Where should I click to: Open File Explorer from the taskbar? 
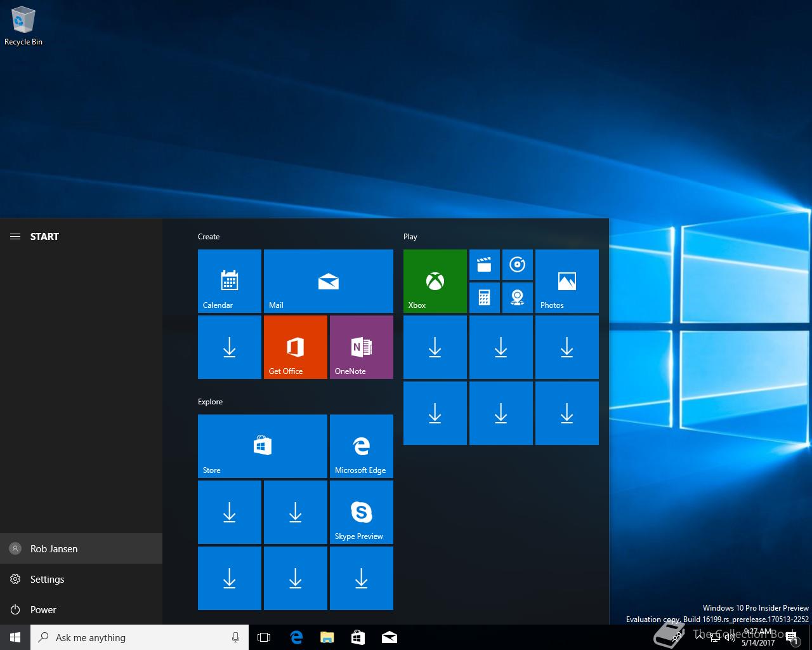327,637
